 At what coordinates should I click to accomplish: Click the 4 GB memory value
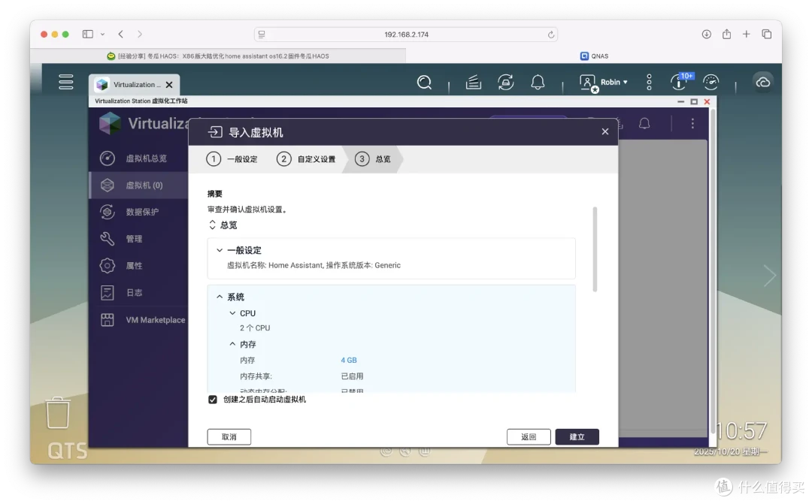(349, 360)
